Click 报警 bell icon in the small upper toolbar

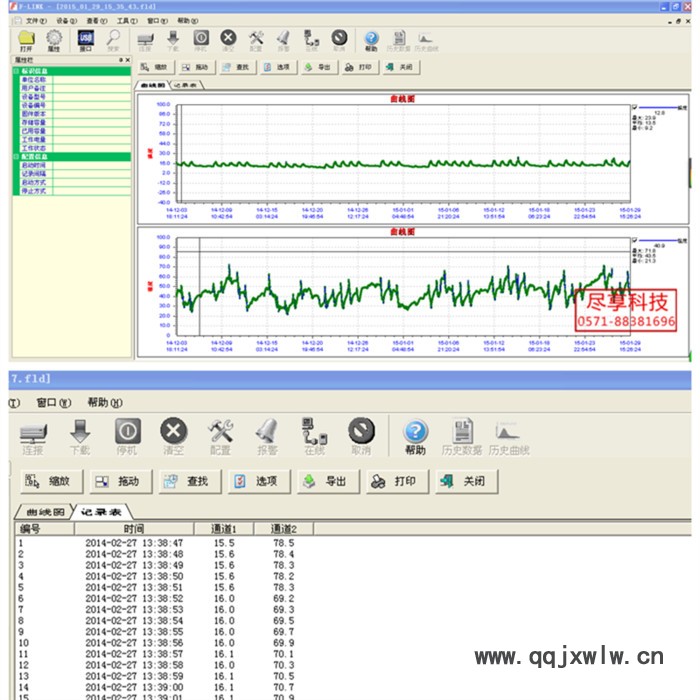click(283, 41)
